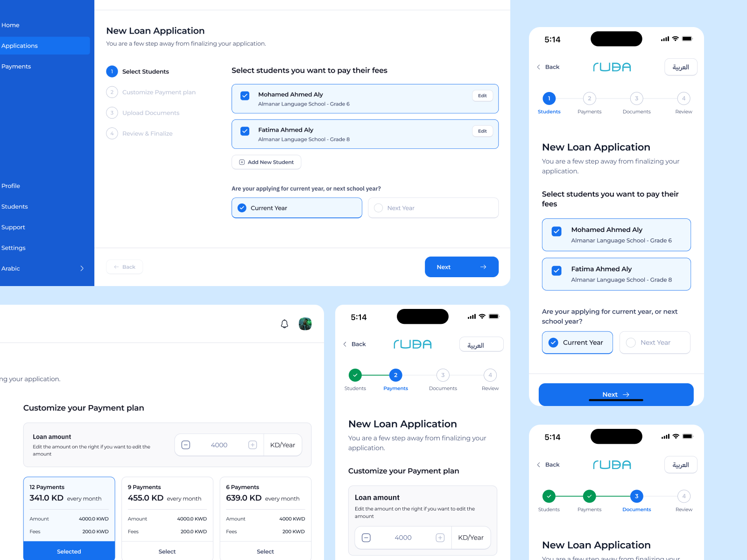This screenshot has height=560, width=747.
Task: Toggle mobile checkbox for Fatima Ahmed Aly
Action: click(557, 271)
